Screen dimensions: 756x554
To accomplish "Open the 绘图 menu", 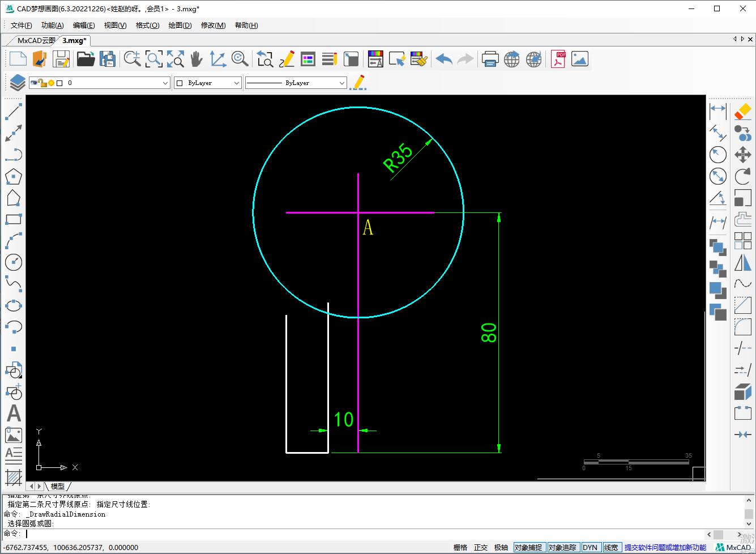I will coord(180,25).
